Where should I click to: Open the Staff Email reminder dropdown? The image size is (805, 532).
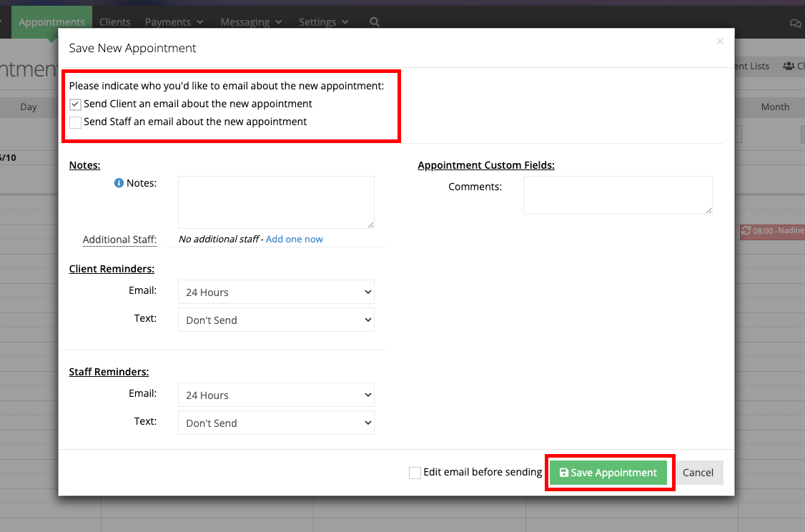pyautogui.click(x=276, y=395)
